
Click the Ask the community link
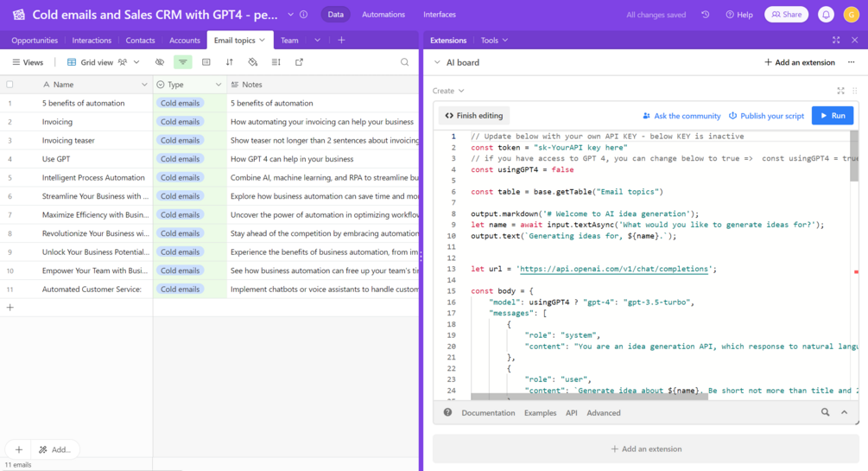coord(681,115)
